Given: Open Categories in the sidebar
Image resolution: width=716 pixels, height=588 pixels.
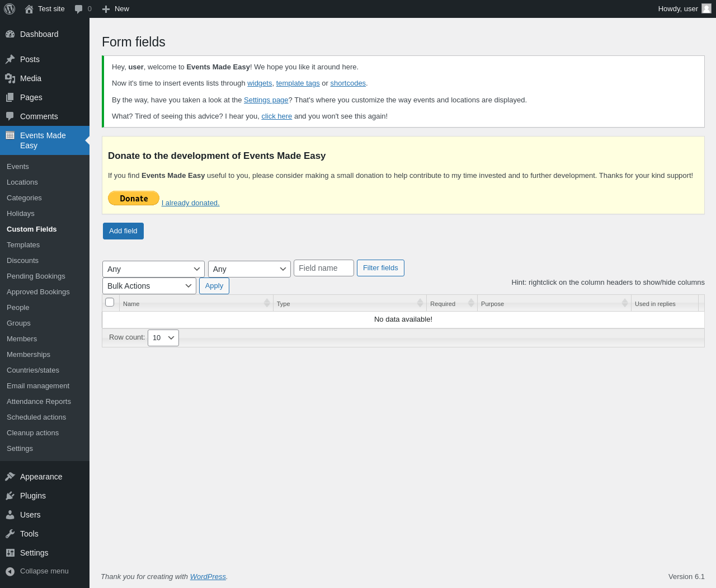Looking at the screenshot, I should pyautogui.click(x=24, y=198).
